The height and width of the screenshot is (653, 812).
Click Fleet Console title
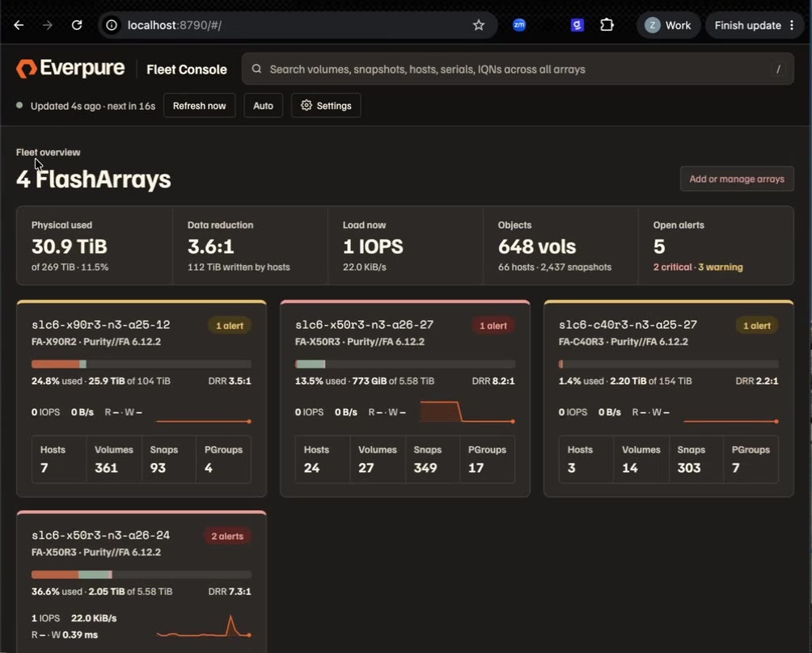pyautogui.click(x=187, y=70)
